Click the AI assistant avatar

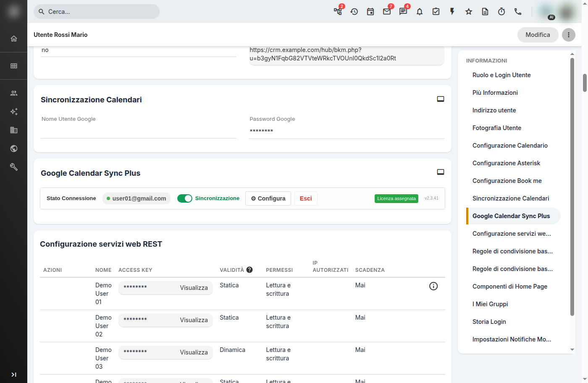coord(546,12)
